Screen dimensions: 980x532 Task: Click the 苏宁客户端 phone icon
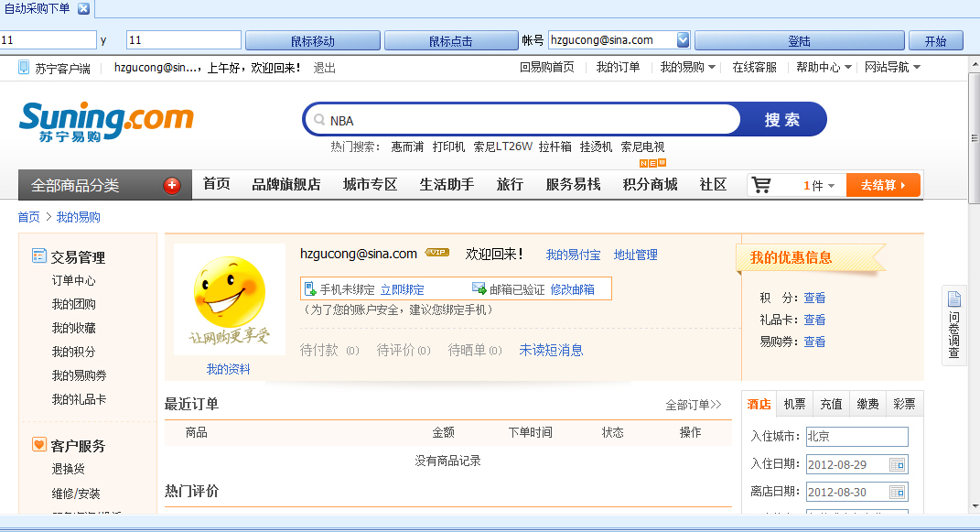click(24, 67)
